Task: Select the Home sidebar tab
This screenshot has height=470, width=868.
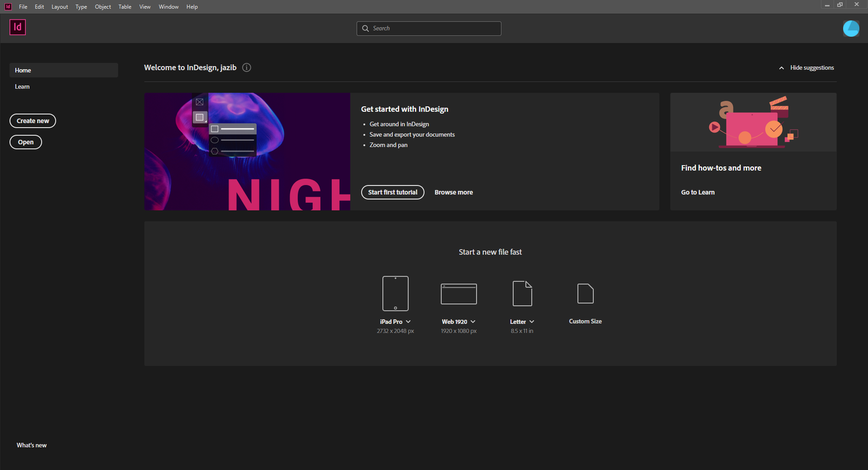Action: 63,70
